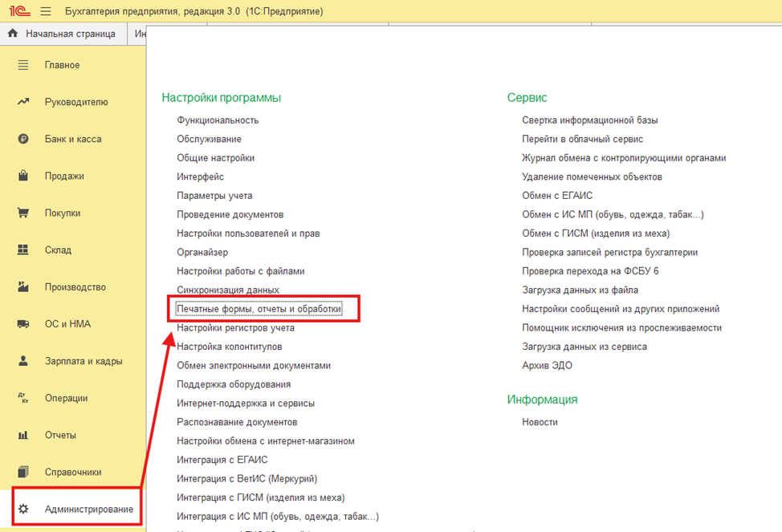Open Настройки пользователей и прав
This screenshot has width=782, height=532.
[x=248, y=234]
